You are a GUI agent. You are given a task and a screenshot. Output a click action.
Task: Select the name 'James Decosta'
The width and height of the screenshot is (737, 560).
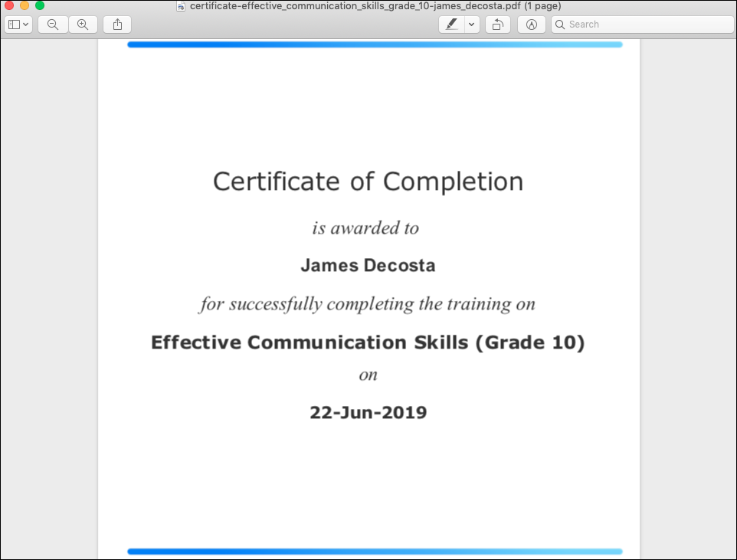(368, 266)
